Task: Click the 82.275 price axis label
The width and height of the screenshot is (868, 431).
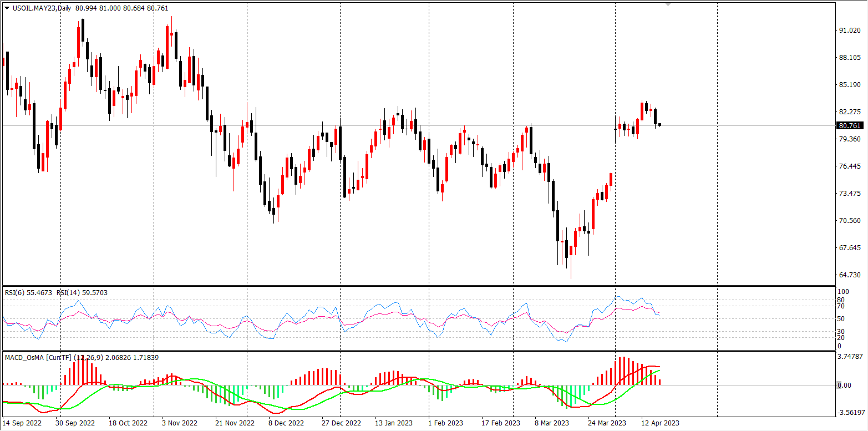Action: point(850,112)
